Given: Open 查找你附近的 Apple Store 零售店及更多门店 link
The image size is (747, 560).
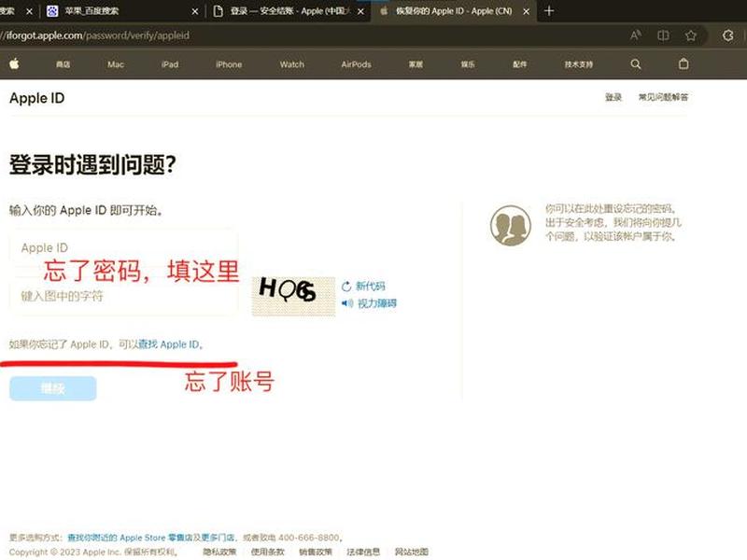Looking at the screenshot, I should (151, 538).
